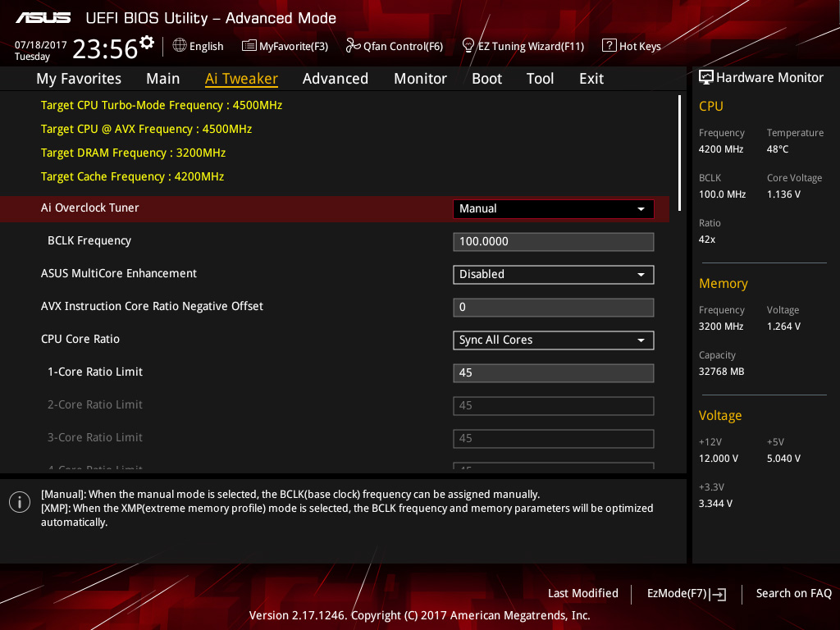Click CPU Temperature value 48°C

pyautogui.click(x=778, y=149)
